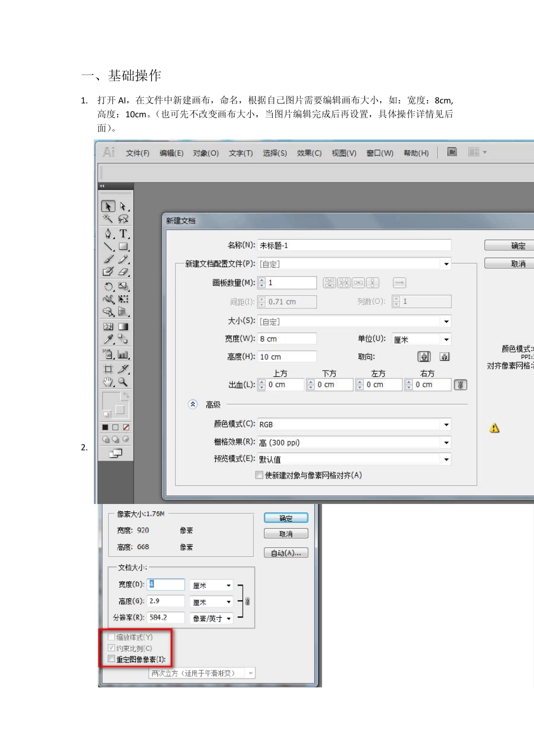Click Fill and Stroke color box

coord(115,404)
